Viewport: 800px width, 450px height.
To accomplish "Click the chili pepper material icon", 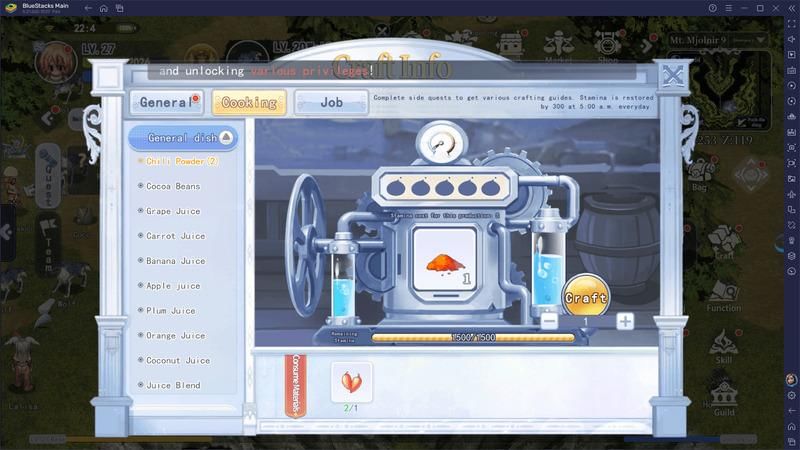I will [x=351, y=382].
